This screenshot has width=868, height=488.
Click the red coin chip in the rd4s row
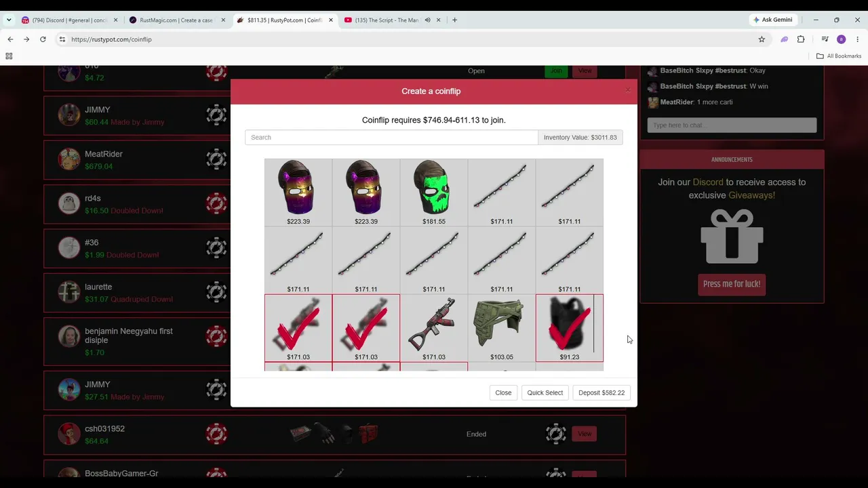pos(216,203)
